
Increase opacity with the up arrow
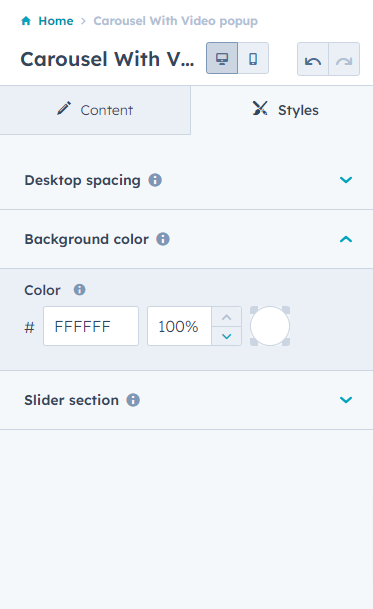coord(227,317)
